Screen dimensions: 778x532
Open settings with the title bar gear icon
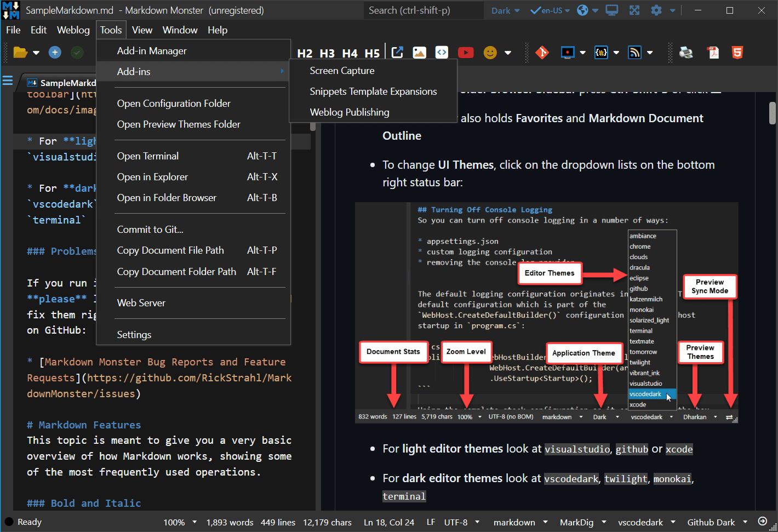656,10
